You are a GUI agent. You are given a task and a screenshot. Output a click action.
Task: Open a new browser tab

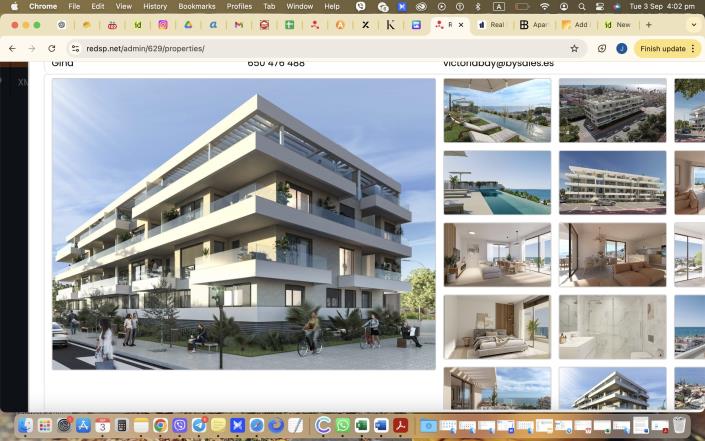(x=649, y=24)
